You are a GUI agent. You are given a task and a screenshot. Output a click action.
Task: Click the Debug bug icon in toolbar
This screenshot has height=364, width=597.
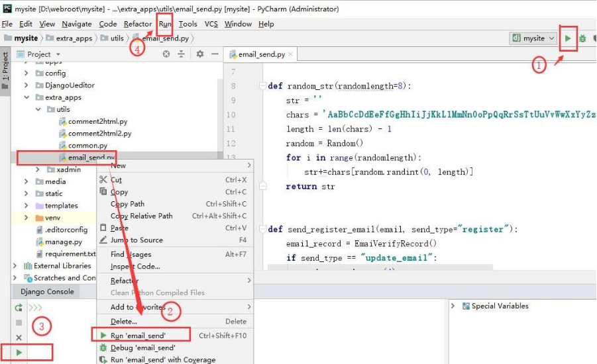coord(582,38)
